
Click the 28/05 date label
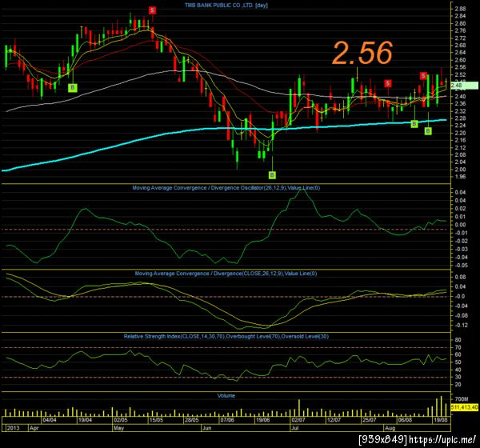click(x=192, y=420)
